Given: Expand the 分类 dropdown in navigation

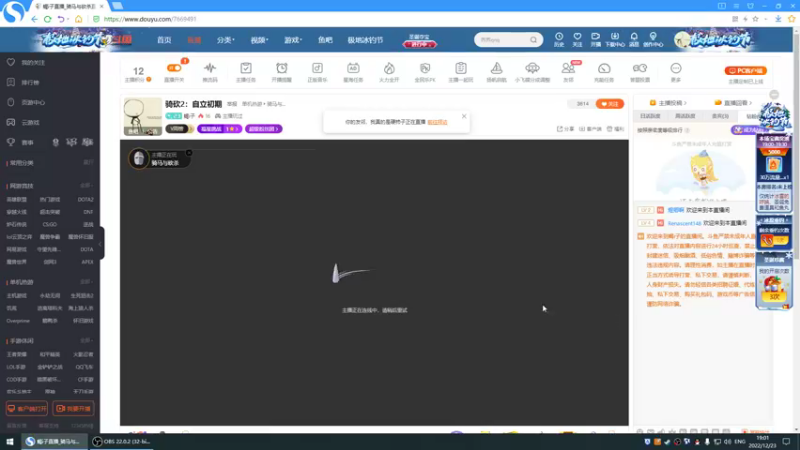Looking at the screenshot, I should 225,40.
